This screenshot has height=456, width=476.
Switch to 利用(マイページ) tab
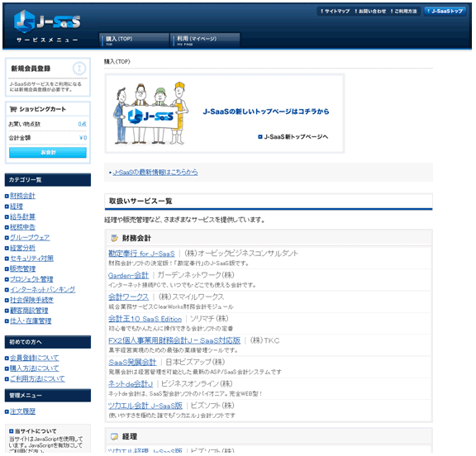point(205,40)
